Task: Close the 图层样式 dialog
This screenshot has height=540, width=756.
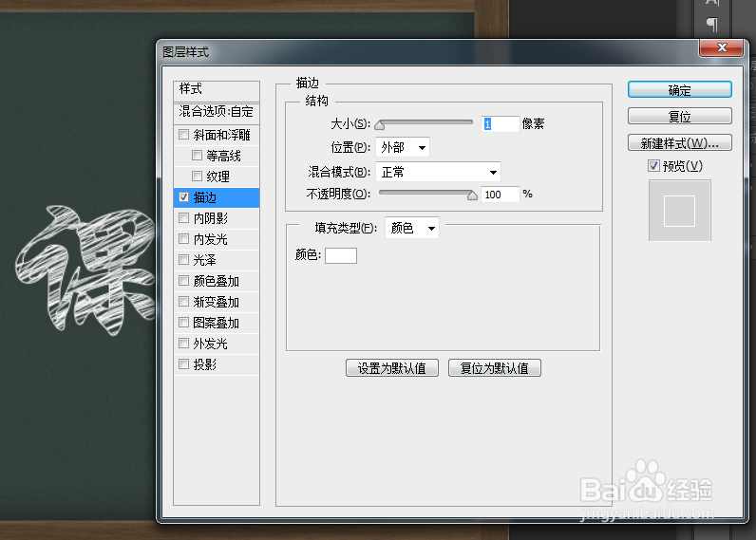Action: click(721, 47)
